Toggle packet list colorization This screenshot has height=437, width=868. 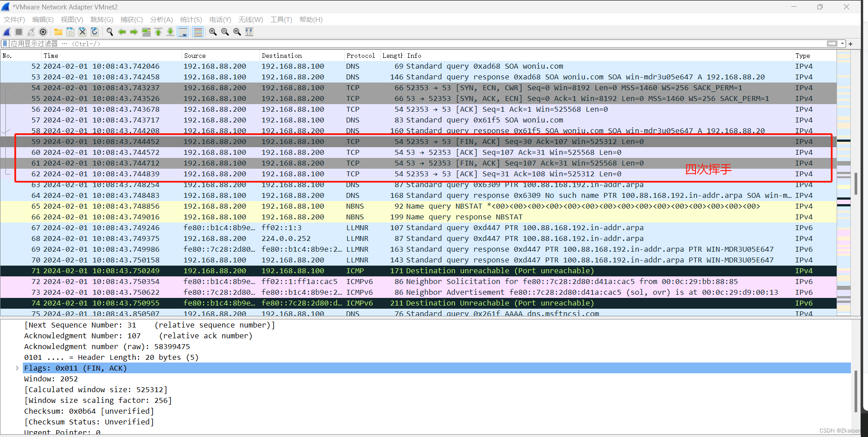(198, 32)
